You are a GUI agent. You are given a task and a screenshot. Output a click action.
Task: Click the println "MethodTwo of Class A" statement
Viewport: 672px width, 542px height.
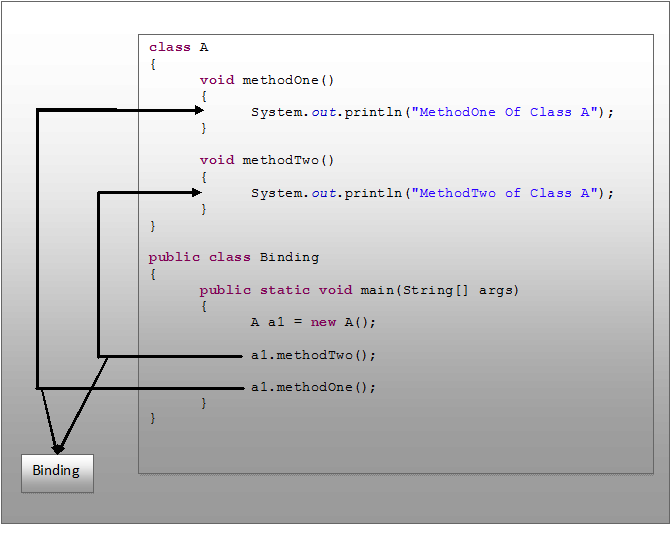tap(432, 193)
